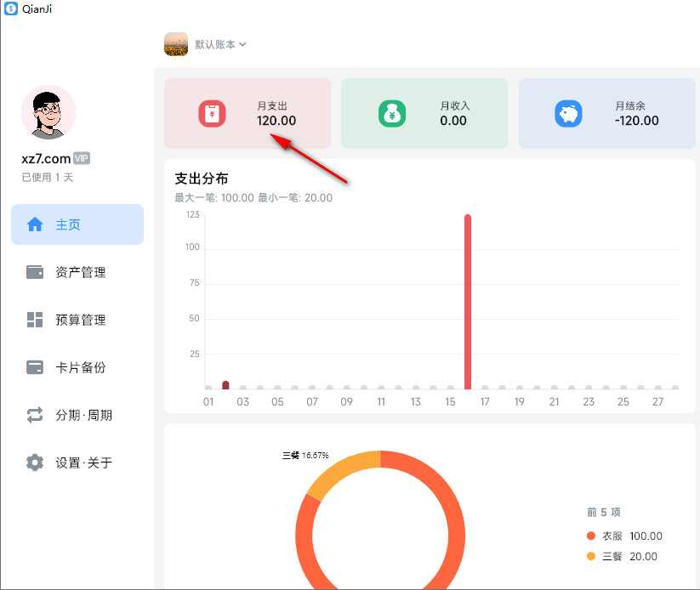Click the 分期·周期 repeat arrows icon

35,415
